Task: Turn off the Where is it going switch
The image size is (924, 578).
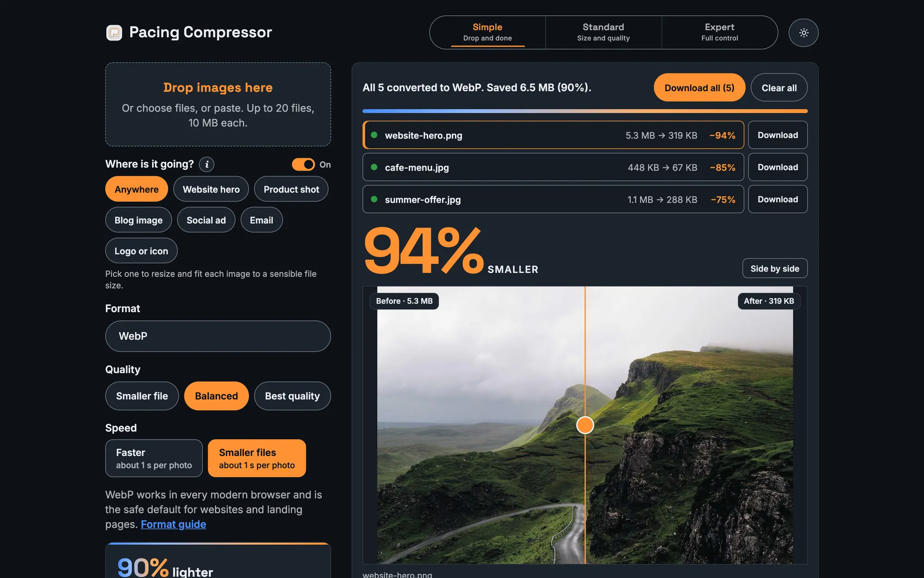Action: [303, 164]
